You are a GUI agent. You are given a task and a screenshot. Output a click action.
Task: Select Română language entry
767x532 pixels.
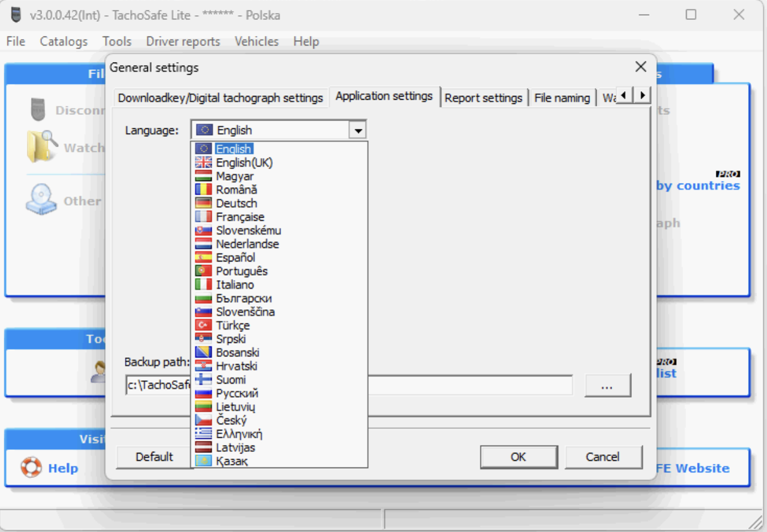(x=279, y=189)
